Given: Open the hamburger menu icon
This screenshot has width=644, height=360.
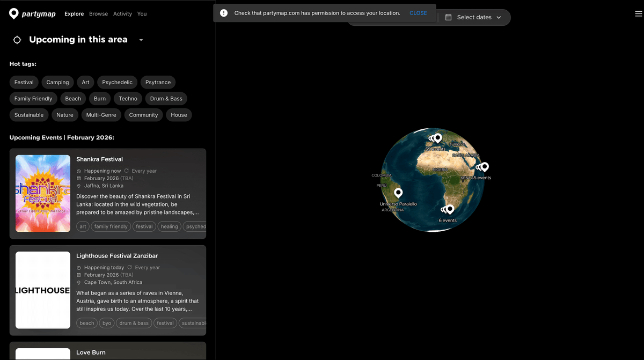Looking at the screenshot, I should (x=639, y=14).
